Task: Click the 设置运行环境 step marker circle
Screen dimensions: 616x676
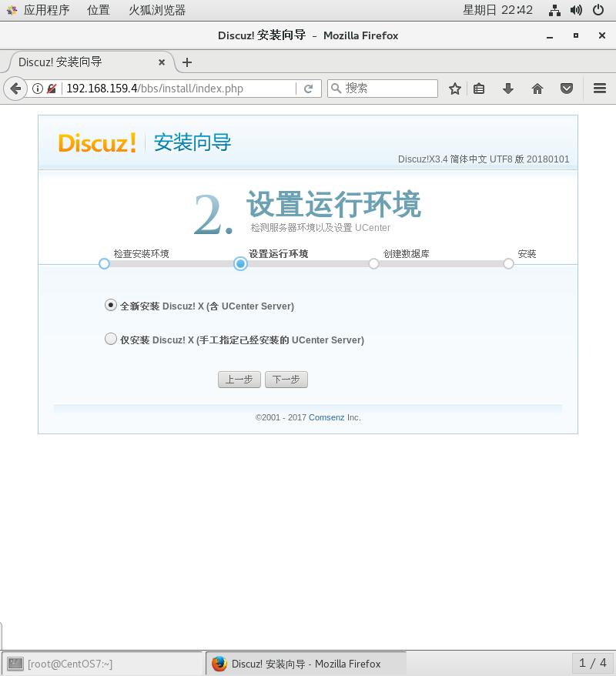Action: click(x=240, y=264)
